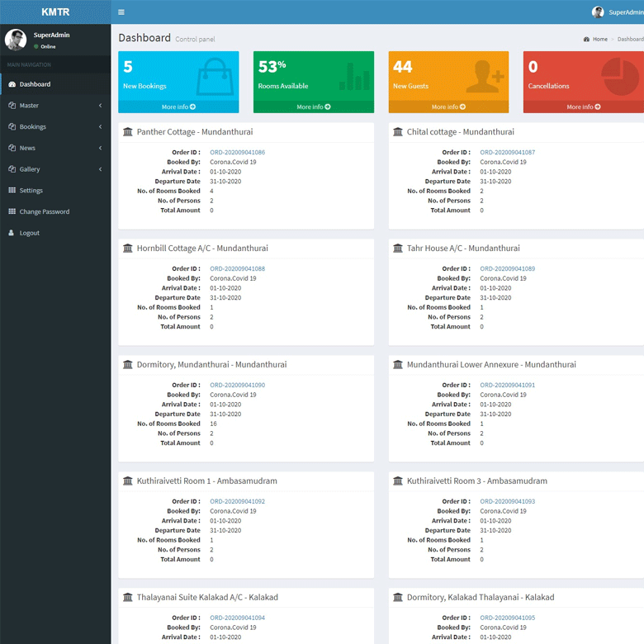Select Change Password in the navigation
This screenshot has height=644, width=644.
(x=44, y=212)
